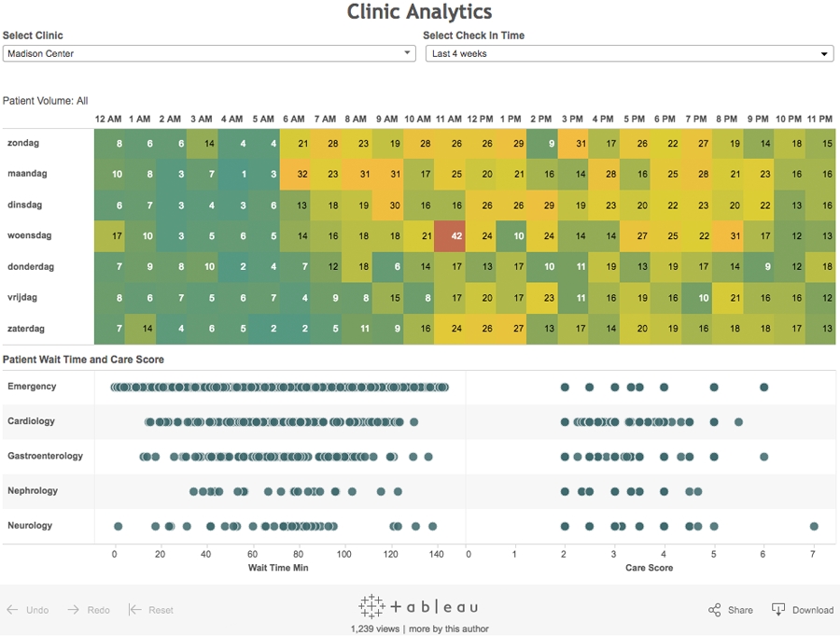The width and height of the screenshot is (840, 636).
Task: Click the Redo arrow icon
Action: click(x=73, y=610)
